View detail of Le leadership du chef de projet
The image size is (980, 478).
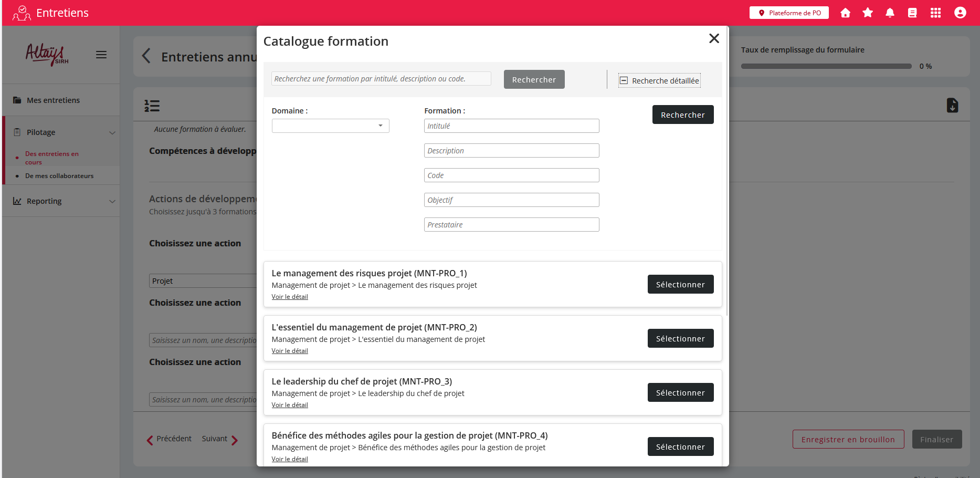290,405
